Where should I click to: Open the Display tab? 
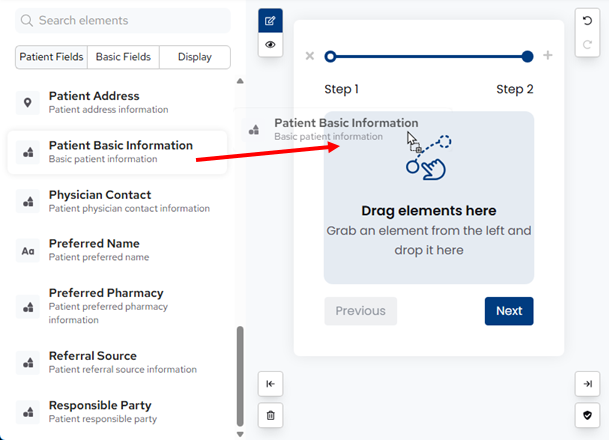point(194,57)
